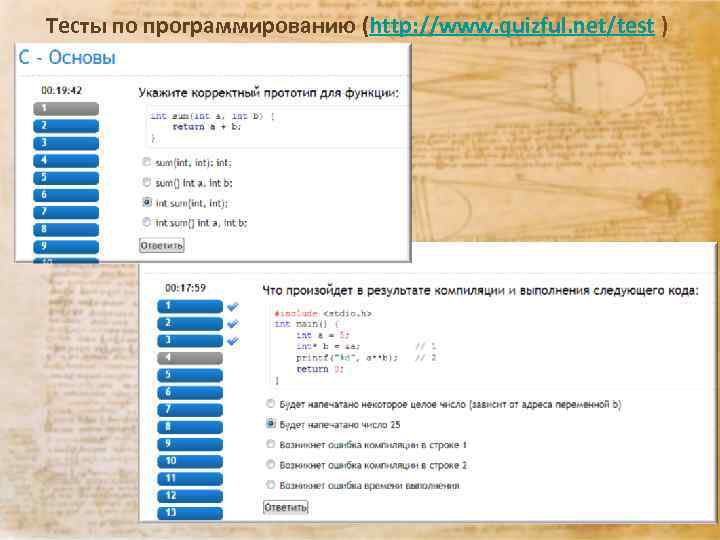Viewport: 720px width, 540px height.
Task: Click code line 'return a + b;'
Action: coord(207,127)
